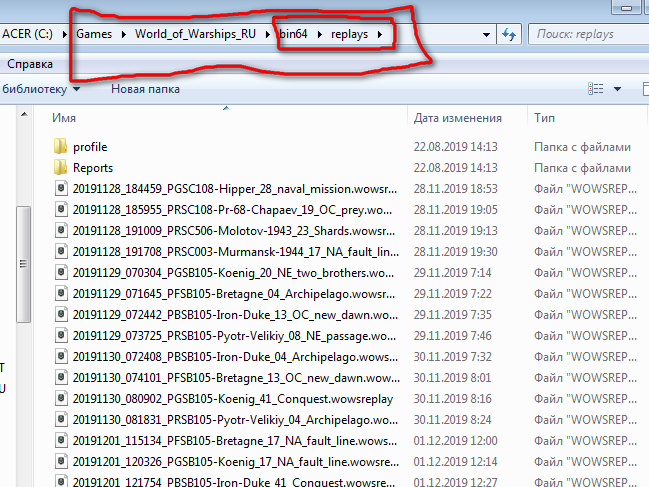The width and height of the screenshot is (649, 487).
Task: Select file icon of Iron-Duke_04_Archipelago replay
Action: click(61, 356)
